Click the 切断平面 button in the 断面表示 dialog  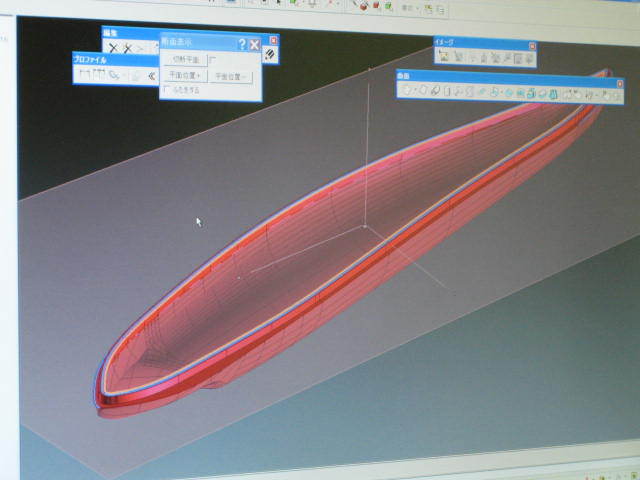pyautogui.click(x=185, y=60)
